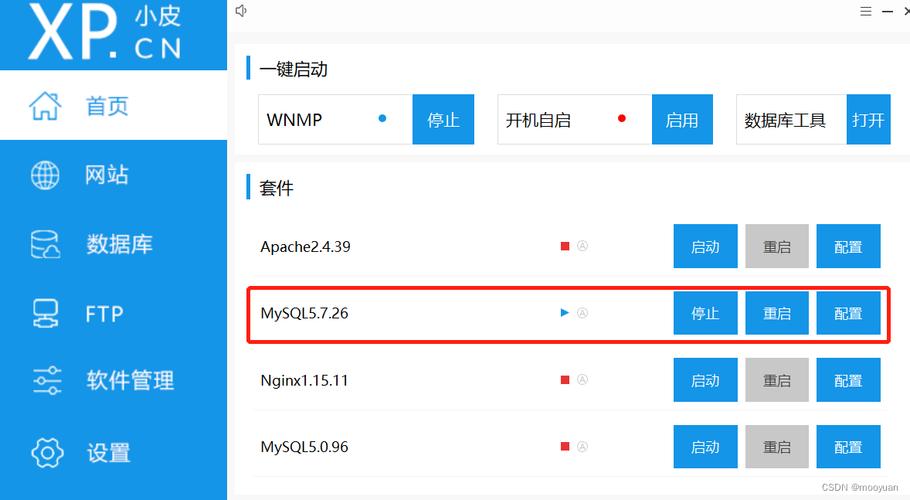Screen dimensions: 910x500
Task: Click the speaker icon at top
Action: pyautogui.click(x=241, y=10)
